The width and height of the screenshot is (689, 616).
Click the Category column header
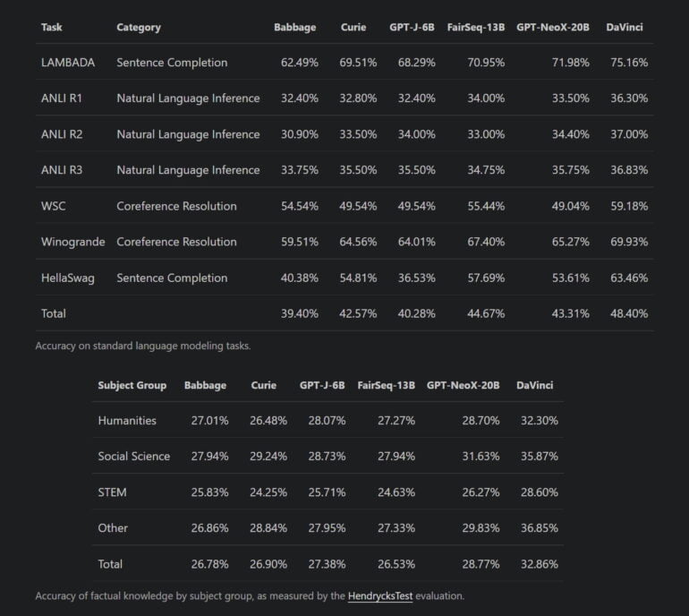(139, 27)
